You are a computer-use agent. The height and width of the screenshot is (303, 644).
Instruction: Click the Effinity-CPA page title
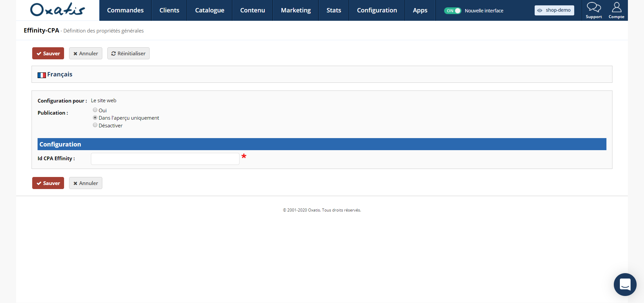coord(41,31)
